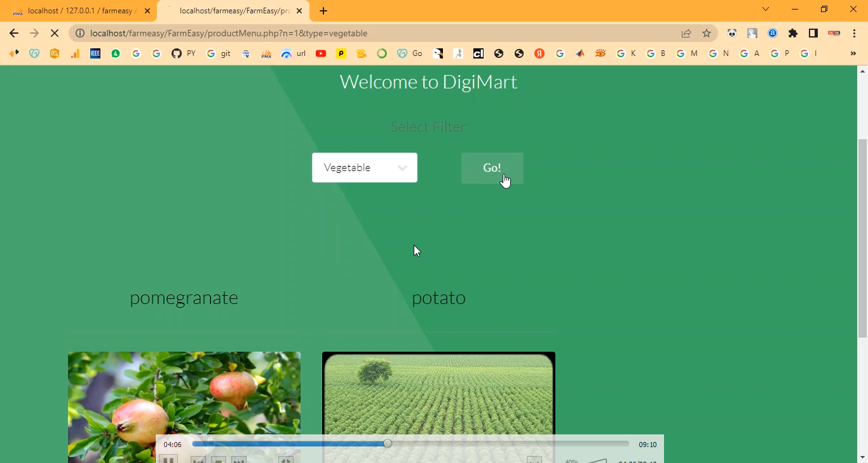Viewport: 868px width, 463px height.
Task: Open the Google 'B' bookmark
Action: tap(656, 53)
